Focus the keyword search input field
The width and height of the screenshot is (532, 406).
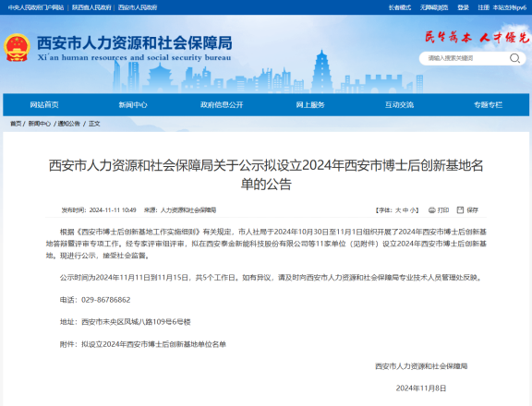pos(464,58)
